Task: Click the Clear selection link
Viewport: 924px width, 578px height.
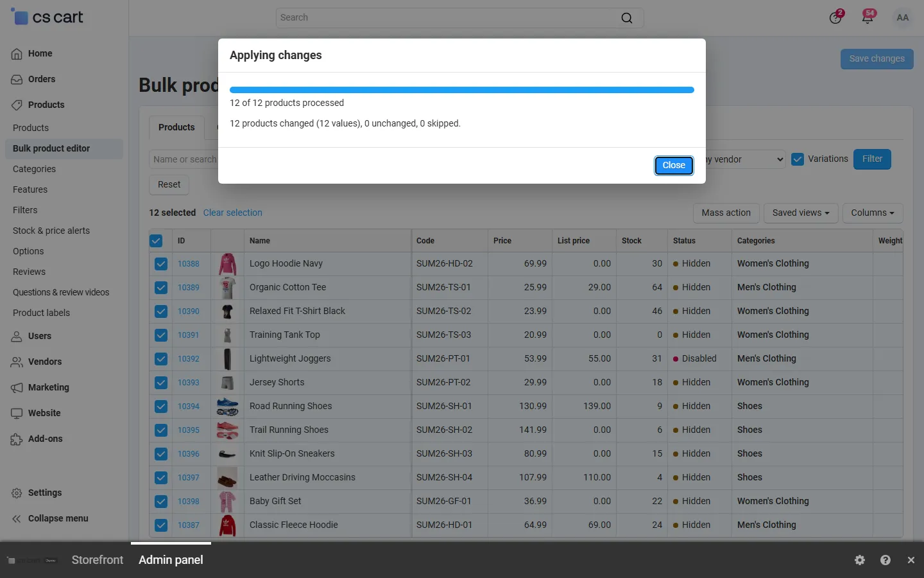Action: click(x=233, y=213)
